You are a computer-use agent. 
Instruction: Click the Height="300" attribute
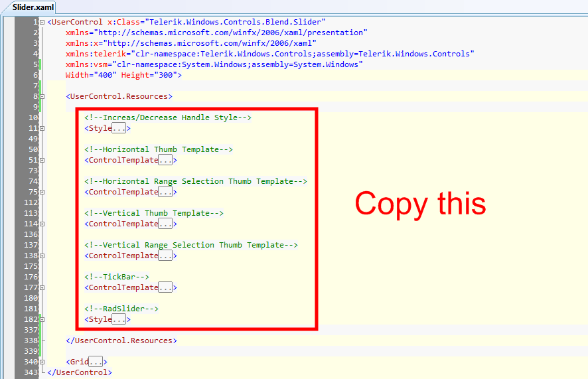(x=149, y=75)
